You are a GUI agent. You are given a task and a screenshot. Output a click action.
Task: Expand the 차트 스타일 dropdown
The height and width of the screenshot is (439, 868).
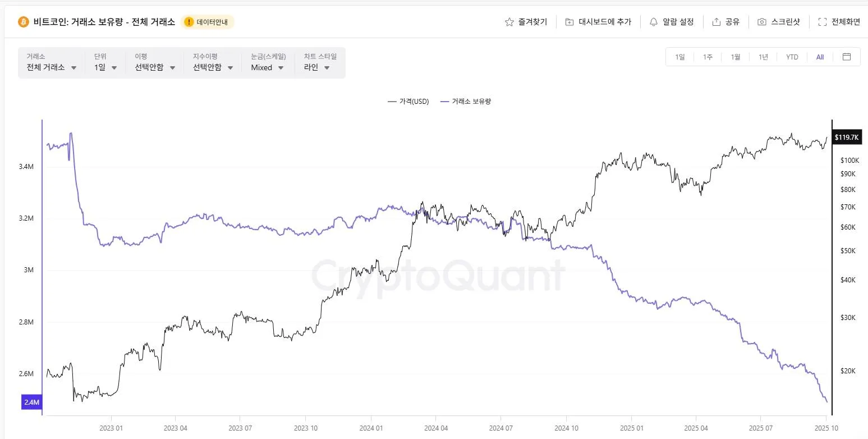(317, 67)
